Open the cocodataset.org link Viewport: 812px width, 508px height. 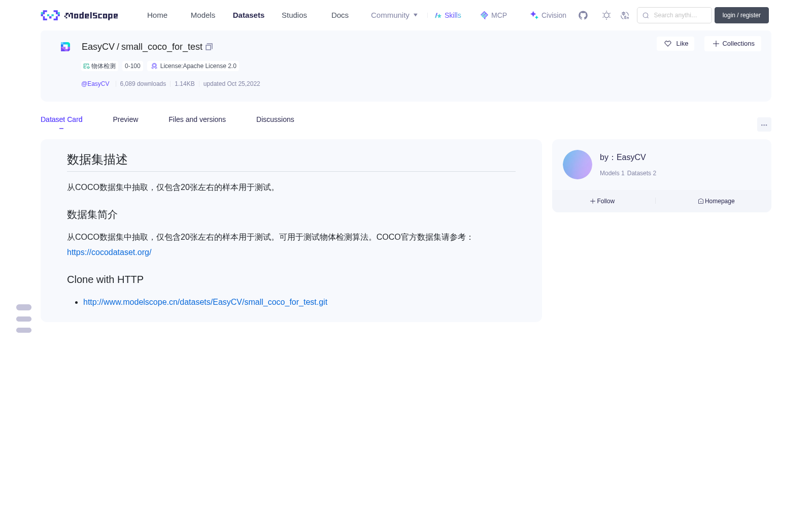point(109,252)
